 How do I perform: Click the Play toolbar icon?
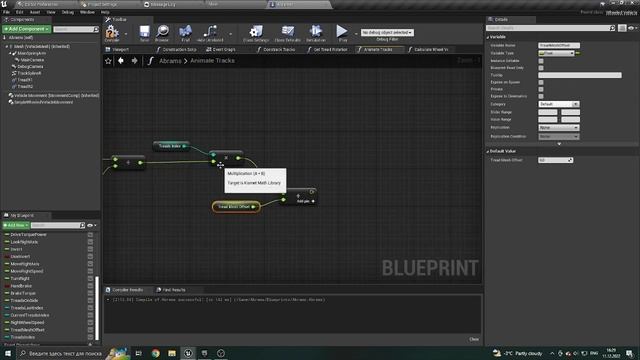click(x=342, y=32)
